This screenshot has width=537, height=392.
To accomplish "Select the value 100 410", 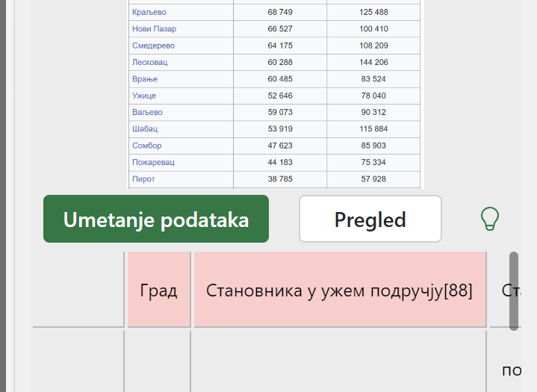I will pyautogui.click(x=373, y=29).
